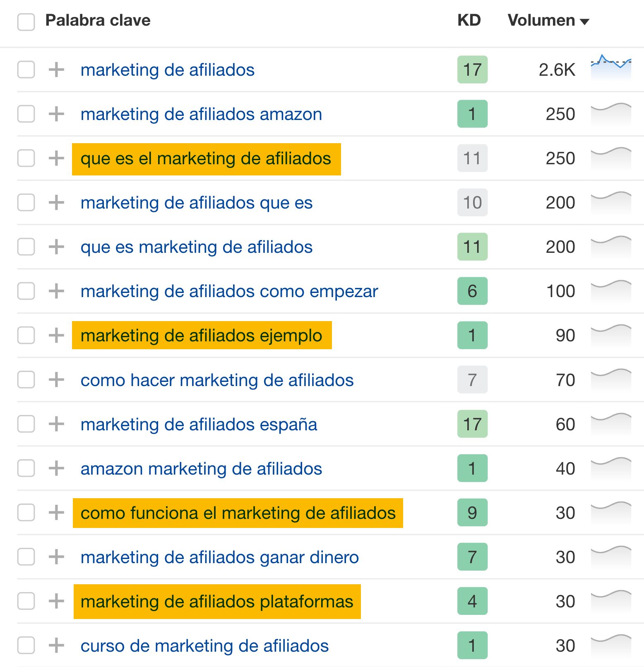Check the row for "que es marketing de afiliados"
644x667 pixels.
coord(26,247)
